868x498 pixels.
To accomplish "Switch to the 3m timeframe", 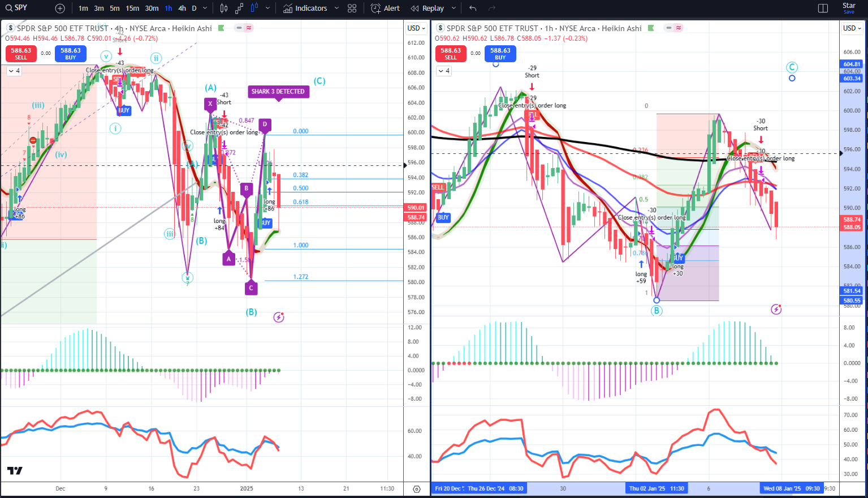I will (99, 8).
